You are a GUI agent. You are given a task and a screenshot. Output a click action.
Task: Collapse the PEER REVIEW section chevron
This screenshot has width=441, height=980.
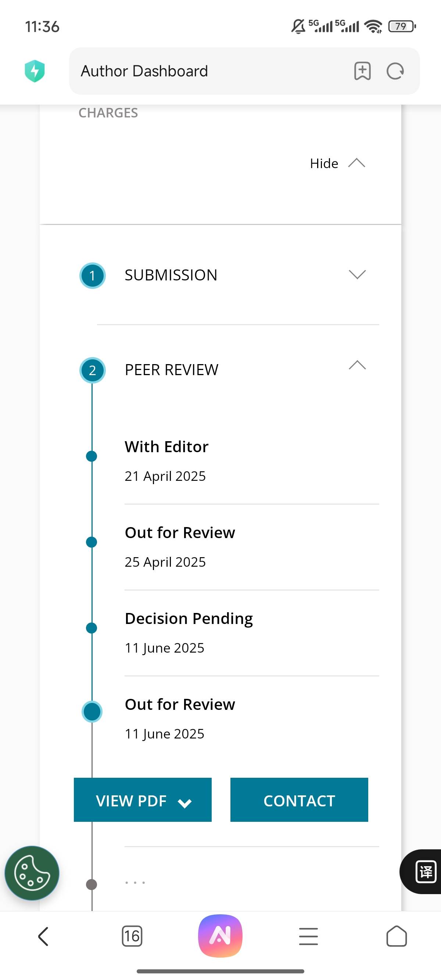357,365
